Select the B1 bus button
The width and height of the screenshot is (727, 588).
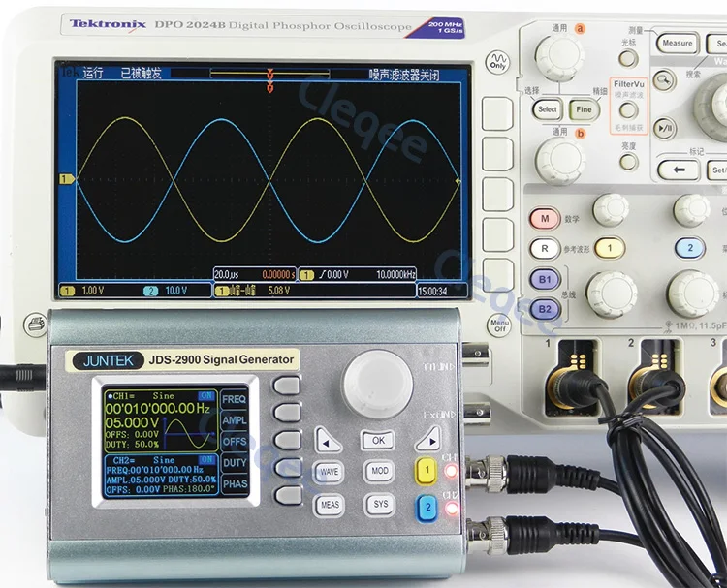[x=545, y=279]
